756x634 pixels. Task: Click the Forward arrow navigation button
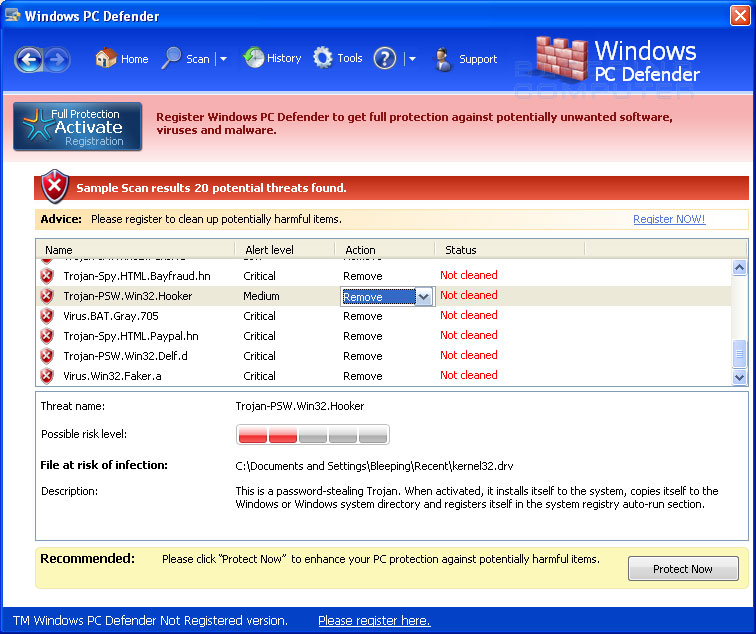[x=57, y=60]
